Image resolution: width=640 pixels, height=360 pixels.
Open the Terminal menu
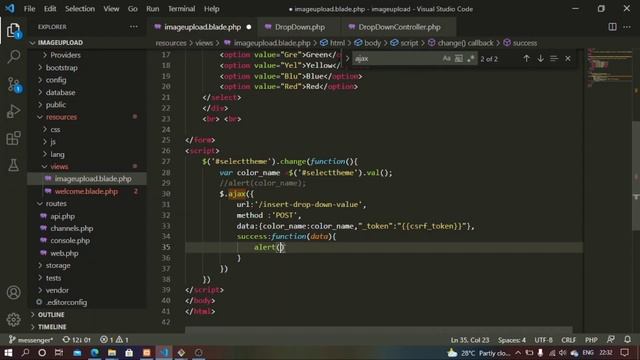[x=182, y=9]
